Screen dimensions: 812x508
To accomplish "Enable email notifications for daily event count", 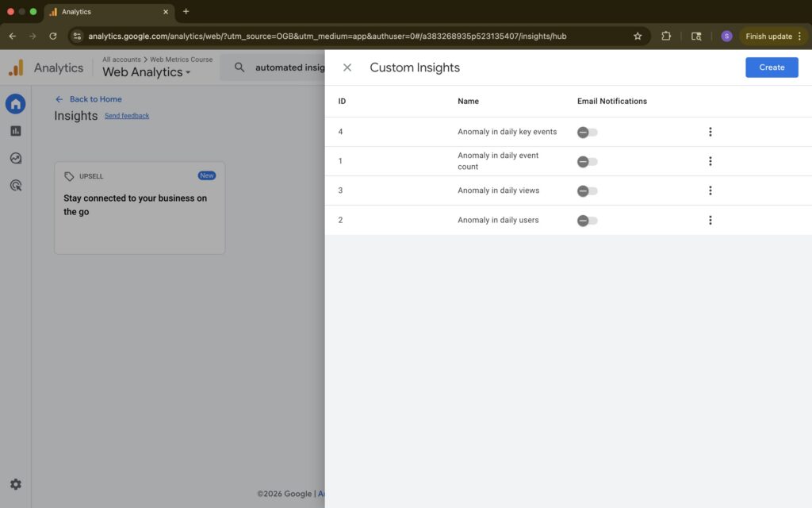I will pos(588,162).
